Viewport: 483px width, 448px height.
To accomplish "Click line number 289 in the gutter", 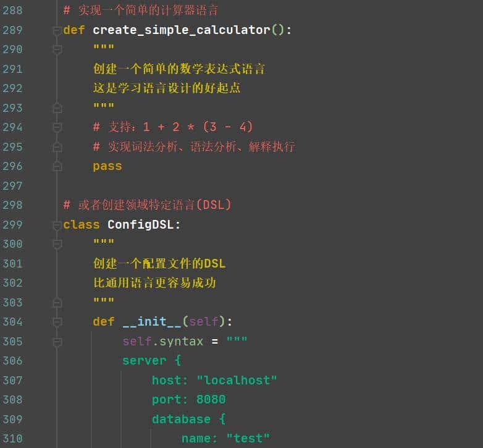I will click(12, 30).
